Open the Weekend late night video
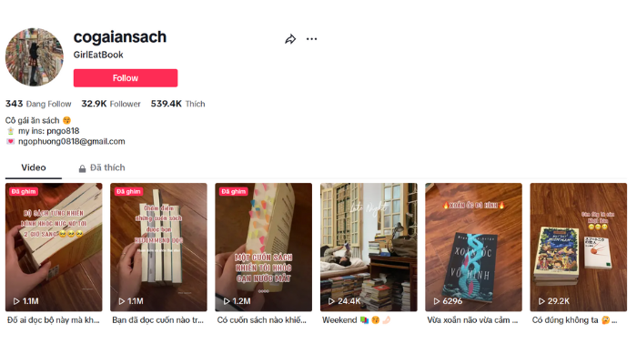 click(369, 247)
